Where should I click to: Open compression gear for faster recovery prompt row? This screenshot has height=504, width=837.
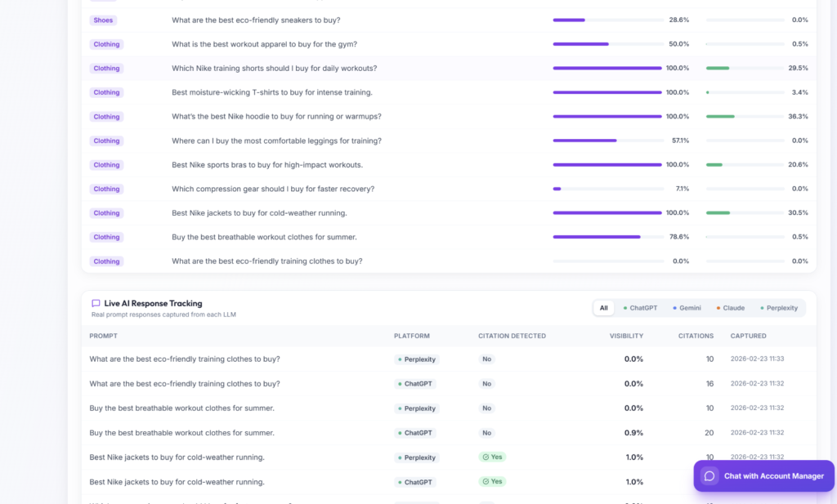tap(449, 189)
